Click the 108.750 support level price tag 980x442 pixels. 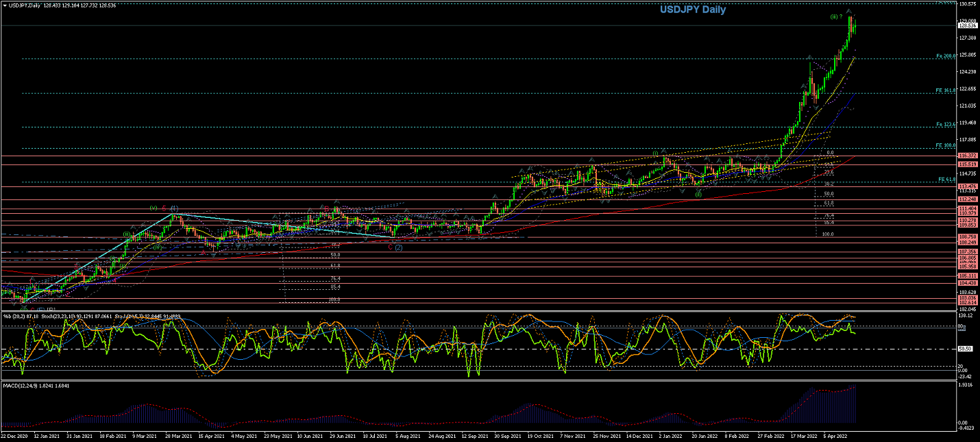967,236
